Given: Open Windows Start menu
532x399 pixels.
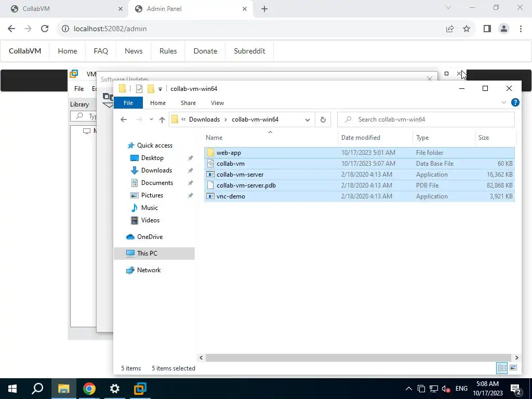Looking at the screenshot, I should coord(12,389).
